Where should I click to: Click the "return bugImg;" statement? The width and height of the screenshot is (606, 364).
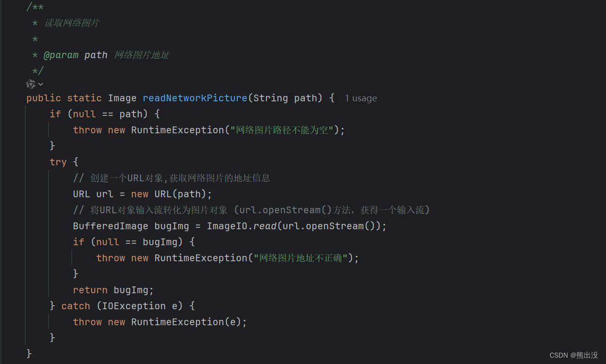pyautogui.click(x=114, y=290)
